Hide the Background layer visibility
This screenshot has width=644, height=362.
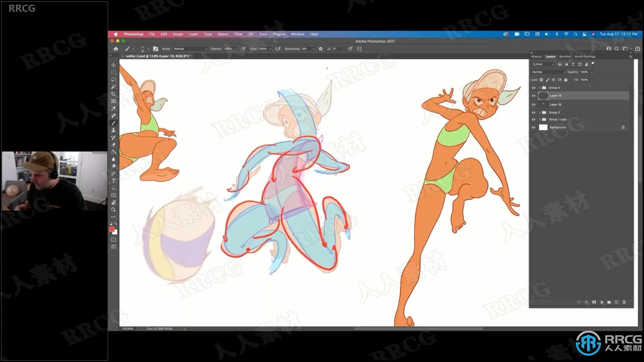click(x=534, y=127)
